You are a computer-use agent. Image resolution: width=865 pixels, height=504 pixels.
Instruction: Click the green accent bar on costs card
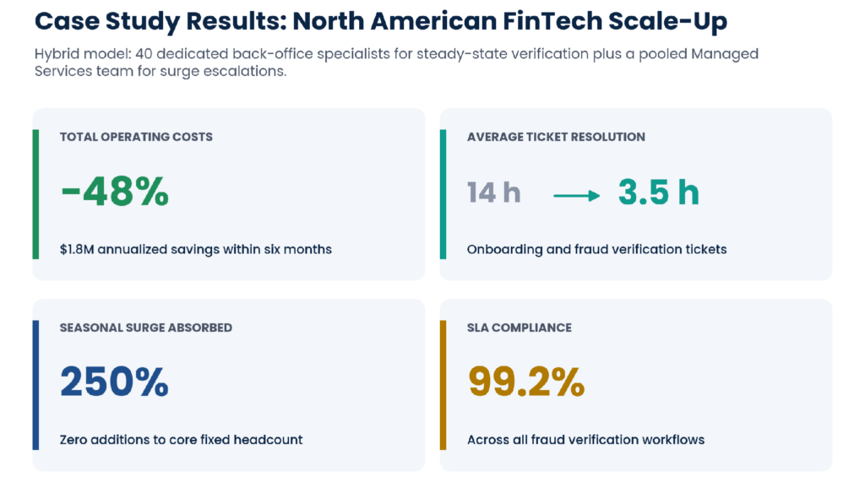pyautogui.click(x=35, y=194)
